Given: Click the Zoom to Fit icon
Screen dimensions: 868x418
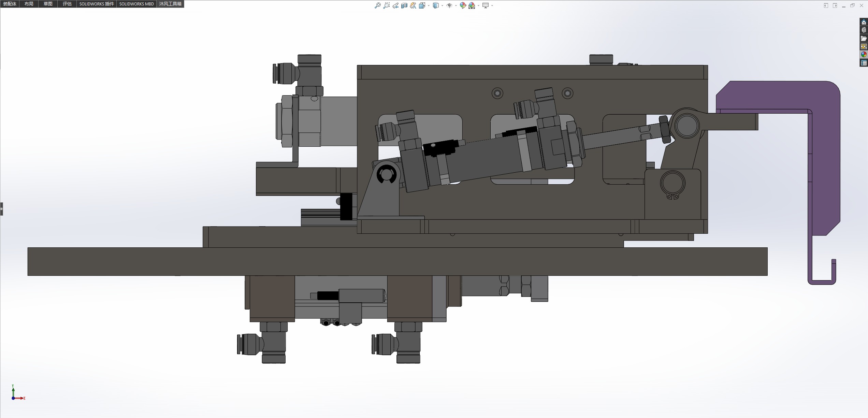Looking at the screenshot, I should [x=377, y=5].
